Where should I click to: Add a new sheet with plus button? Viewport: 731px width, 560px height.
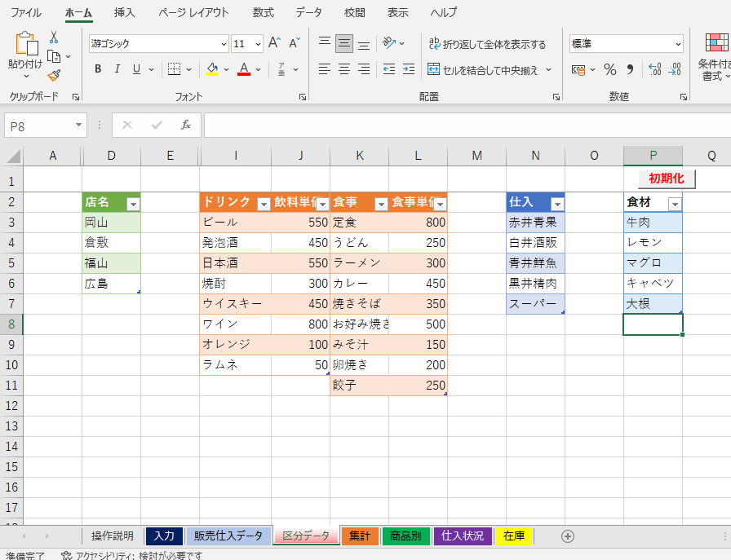[567, 536]
